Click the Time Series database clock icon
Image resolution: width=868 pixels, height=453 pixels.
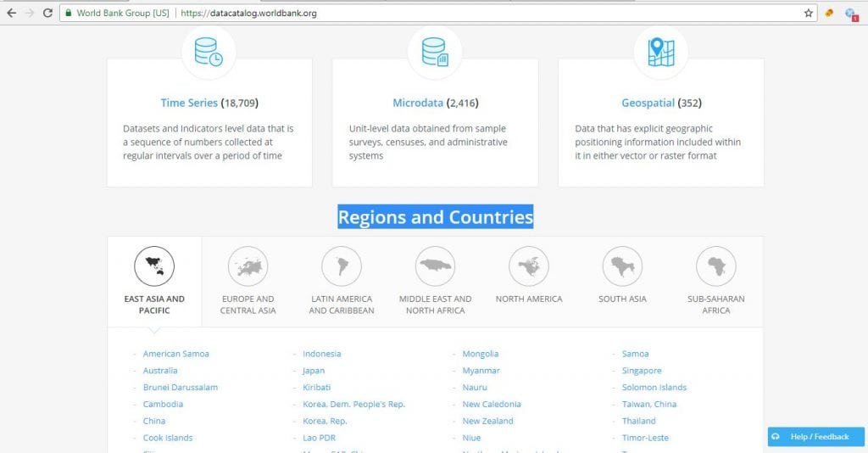pyautogui.click(x=209, y=52)
